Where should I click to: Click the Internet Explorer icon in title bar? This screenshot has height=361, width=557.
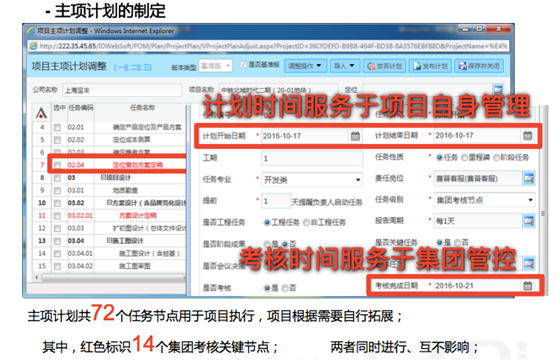[31, 31]
